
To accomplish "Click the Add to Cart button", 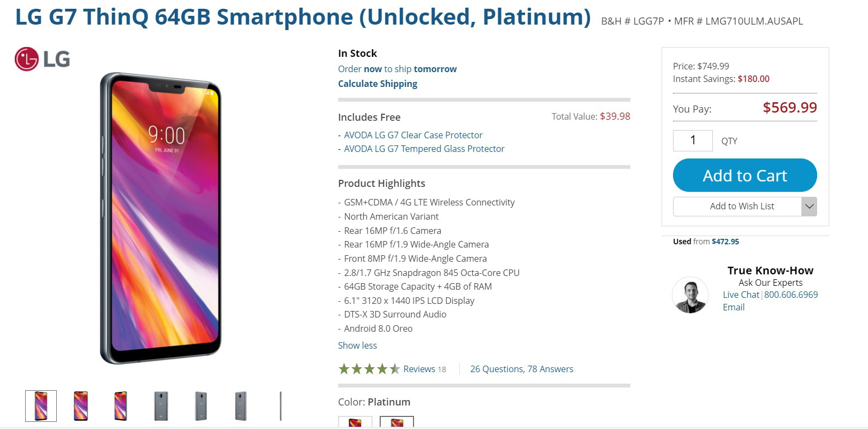I will (x=745, y=175).
